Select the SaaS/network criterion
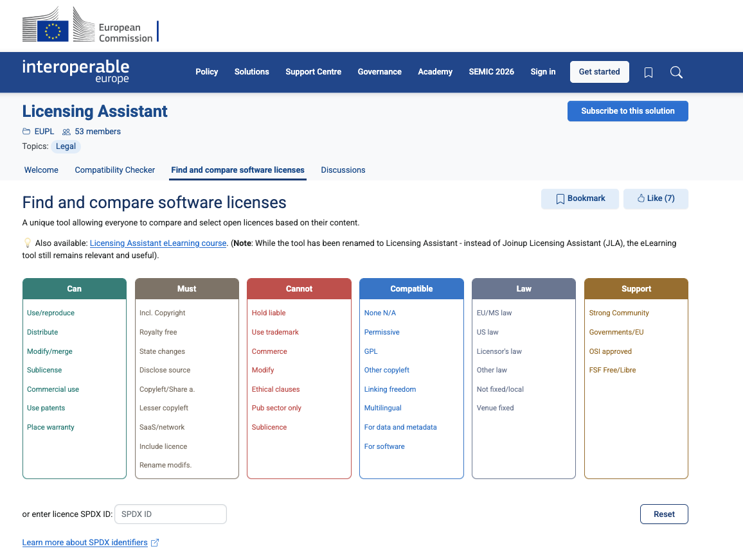Screen dimensions: 743x560 click(162, 427)
